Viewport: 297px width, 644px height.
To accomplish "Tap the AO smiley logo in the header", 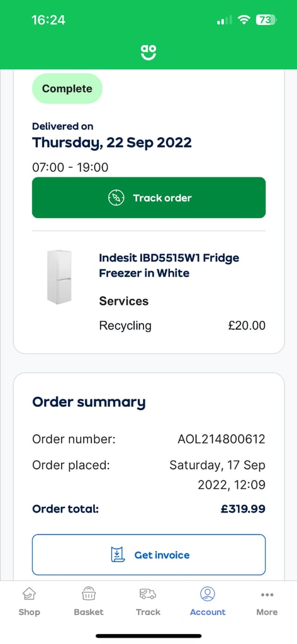I will coord(148,52).
